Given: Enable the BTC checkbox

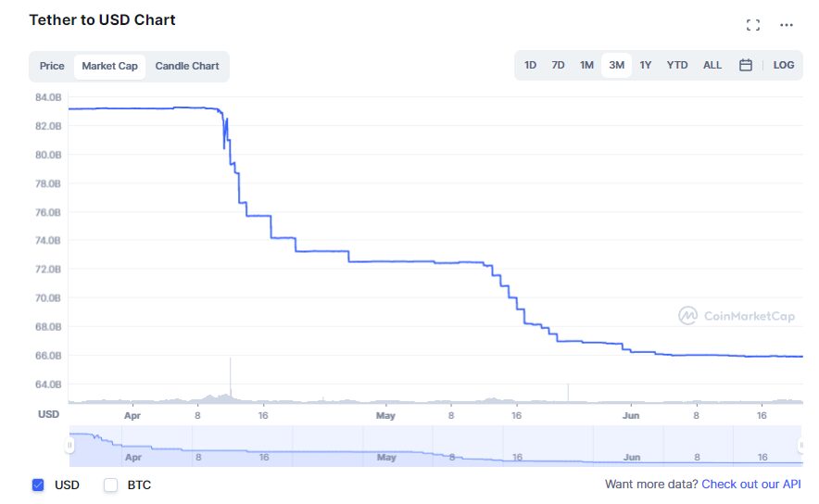Looking at the screenshot, I should tap(111, 485).
